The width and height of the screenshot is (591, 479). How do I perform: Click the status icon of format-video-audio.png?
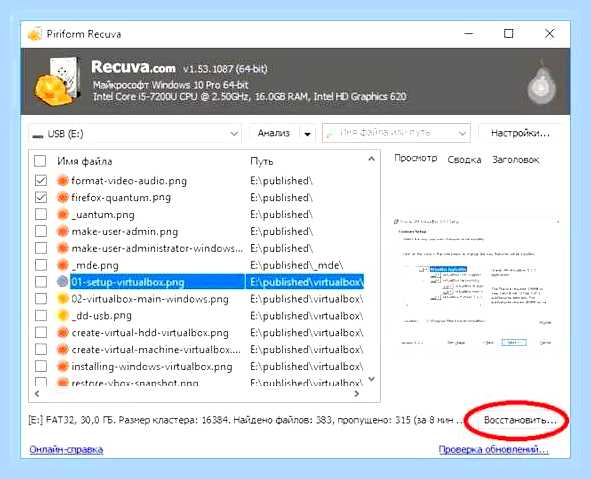coord(63,181)
